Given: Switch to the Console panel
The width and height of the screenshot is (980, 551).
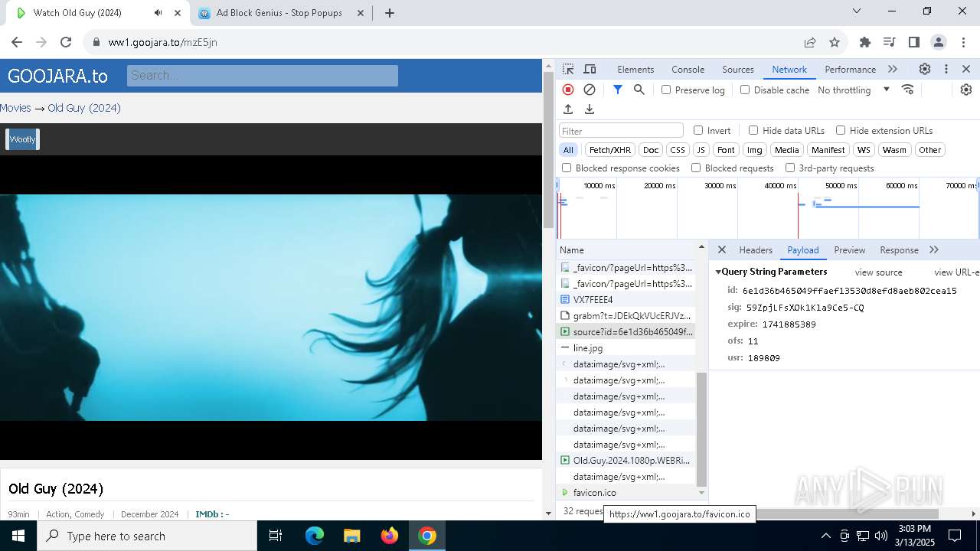Looking at the screenshot, I should [x=688, y=69].
